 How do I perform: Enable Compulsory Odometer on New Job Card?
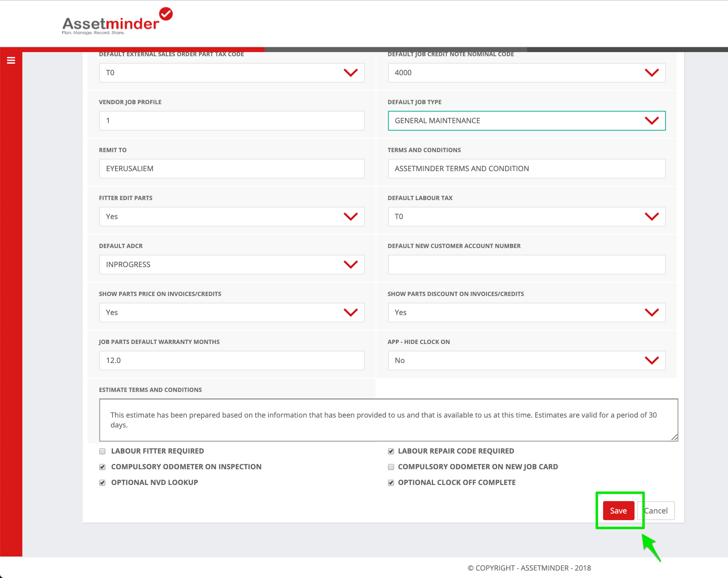391,467
